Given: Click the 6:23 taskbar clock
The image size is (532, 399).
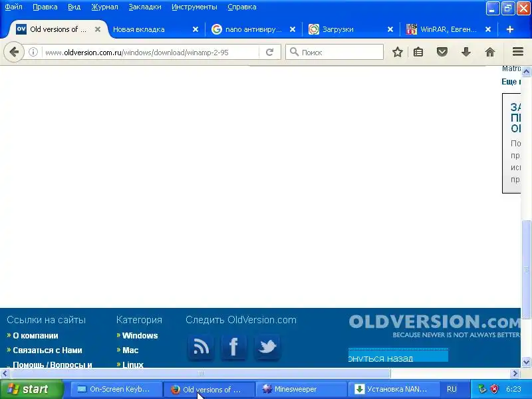Looking at the screenshot, I should pos(513,389).
